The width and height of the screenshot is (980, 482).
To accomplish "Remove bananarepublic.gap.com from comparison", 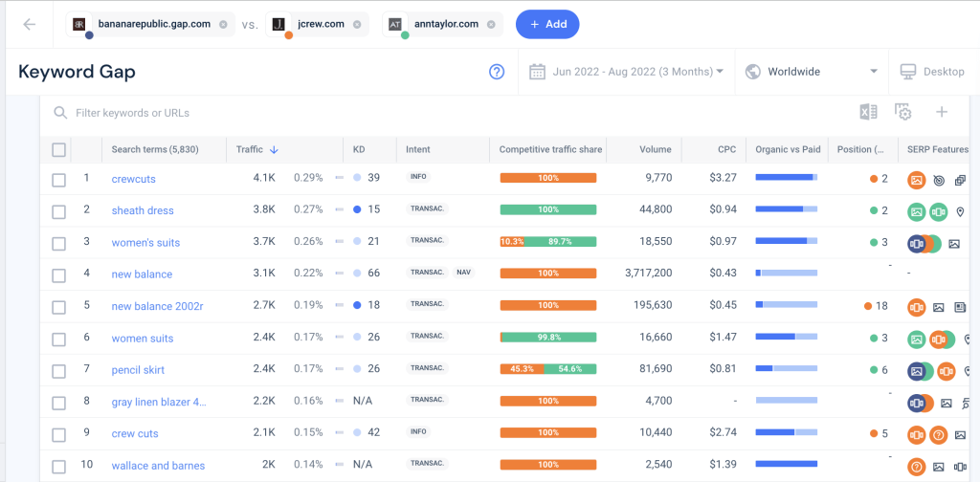I will pos(223,24).
